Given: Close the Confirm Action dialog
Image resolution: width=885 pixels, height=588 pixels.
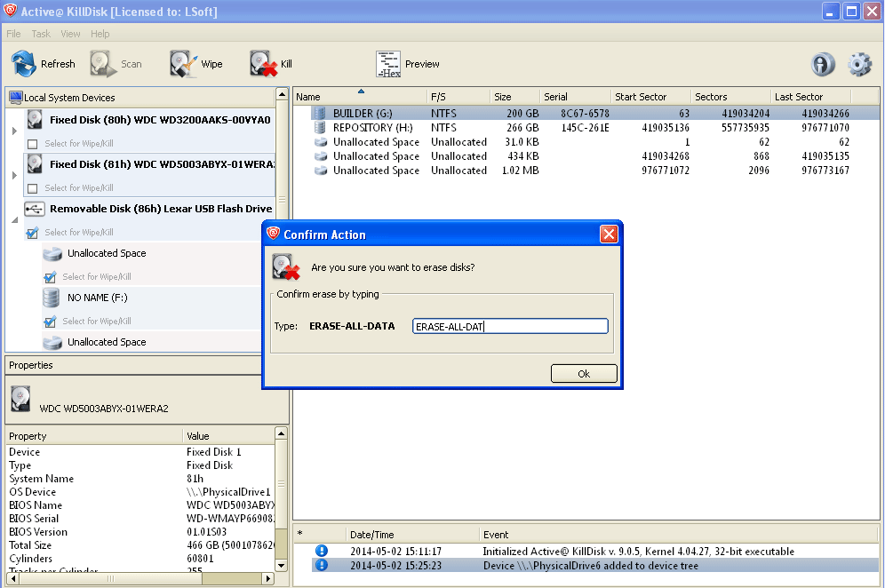Looking at the screenshot, I should [x=609, y=234].
